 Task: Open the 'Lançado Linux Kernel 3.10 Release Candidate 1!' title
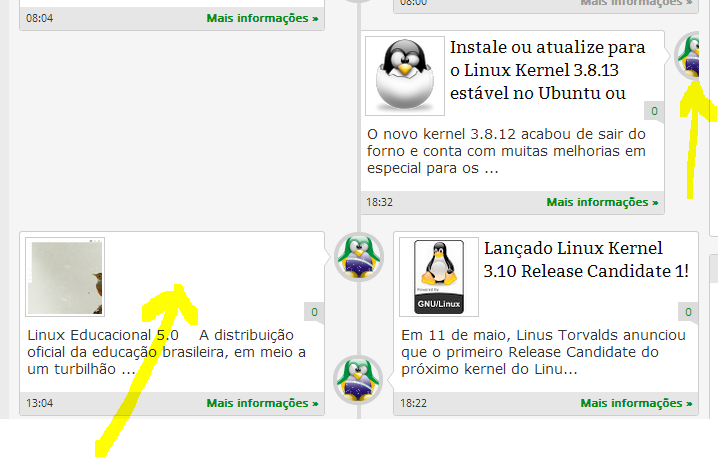point(586,260)
